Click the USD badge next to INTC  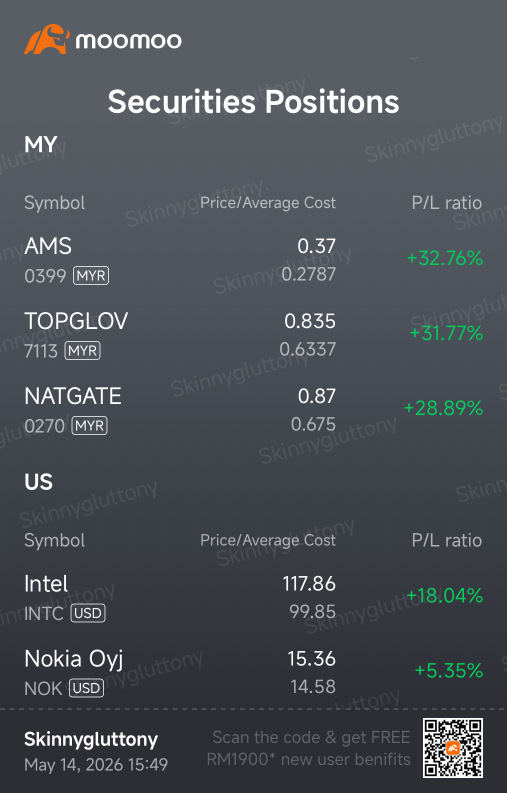click(88, 613)
